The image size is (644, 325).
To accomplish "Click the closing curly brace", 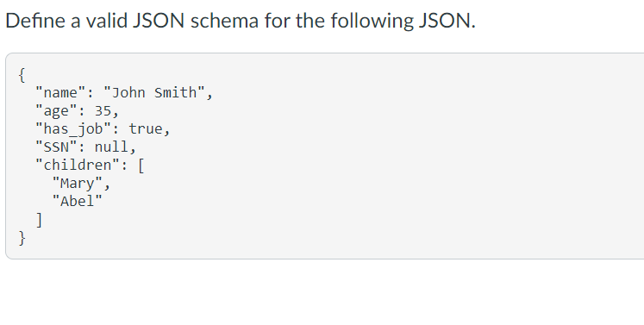I will point(22,238).
